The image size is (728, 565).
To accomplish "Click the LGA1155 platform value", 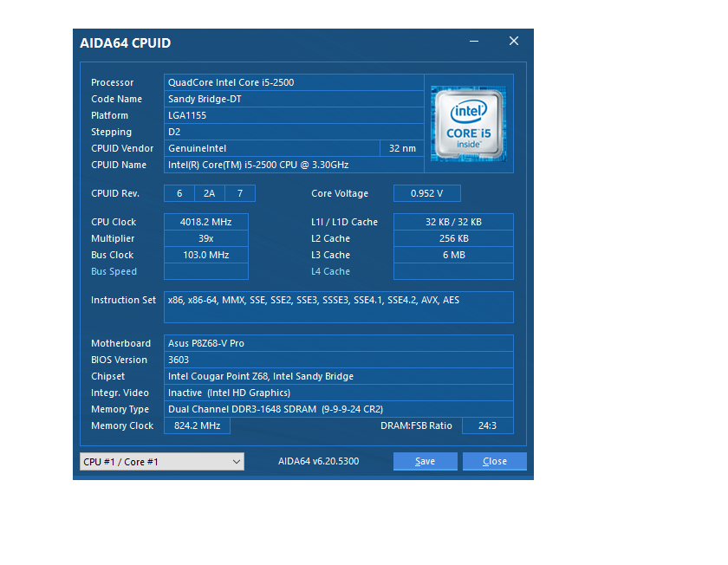I will point(294,115).
